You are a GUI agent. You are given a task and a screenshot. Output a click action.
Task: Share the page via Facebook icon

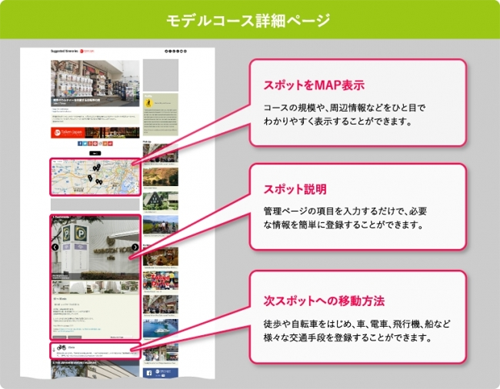[80, 143]
